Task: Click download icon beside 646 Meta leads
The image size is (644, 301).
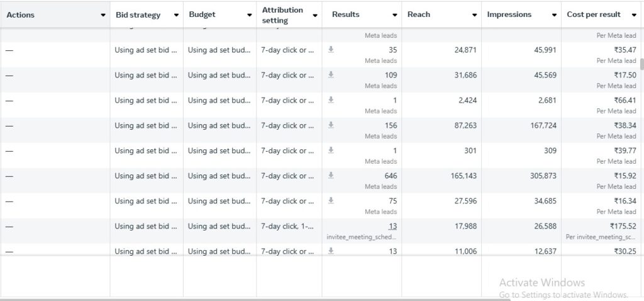Action: point(331,175)
